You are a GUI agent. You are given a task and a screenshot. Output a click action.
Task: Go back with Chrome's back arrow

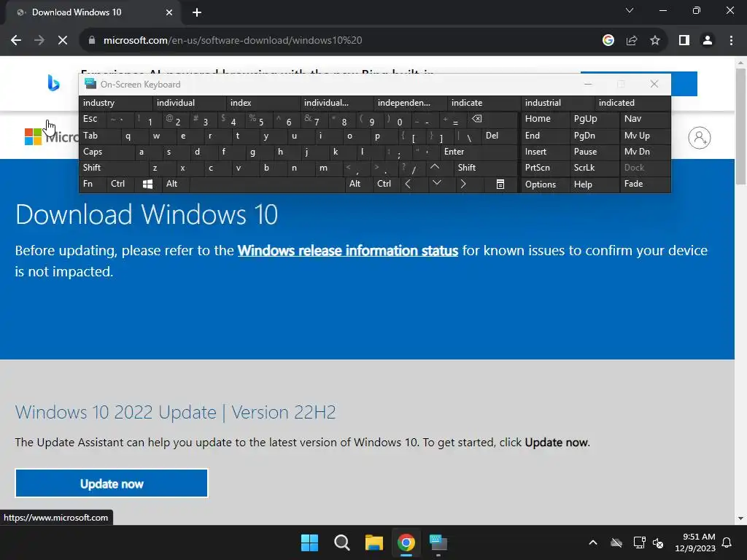coord(16,41)
